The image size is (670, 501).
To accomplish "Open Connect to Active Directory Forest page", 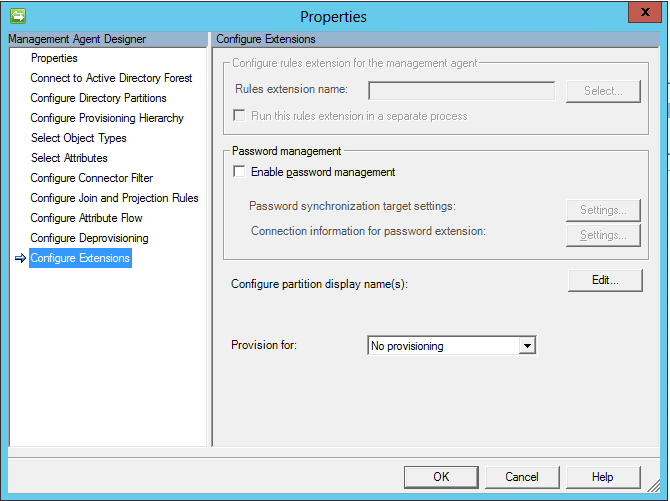I will [x=111, y=78].
